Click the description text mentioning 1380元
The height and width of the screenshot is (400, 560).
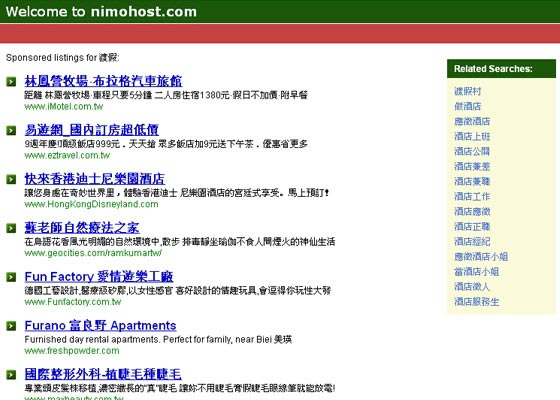[166, 95]
